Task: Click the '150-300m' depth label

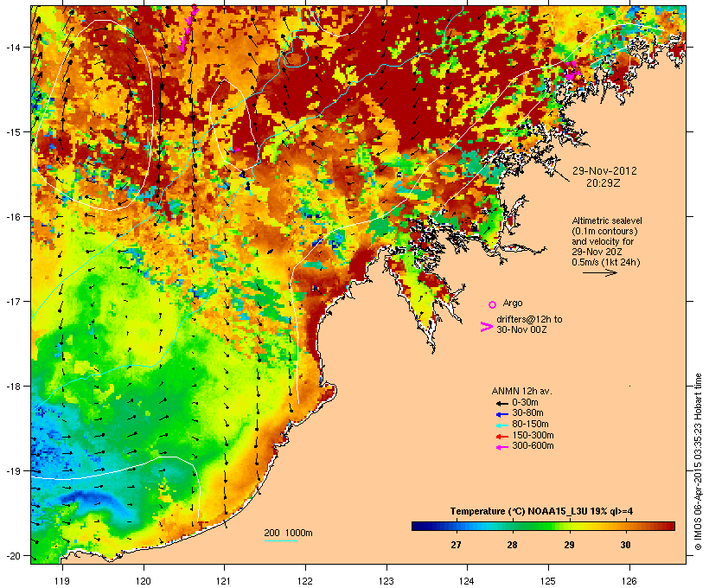Action: [533, 436]
